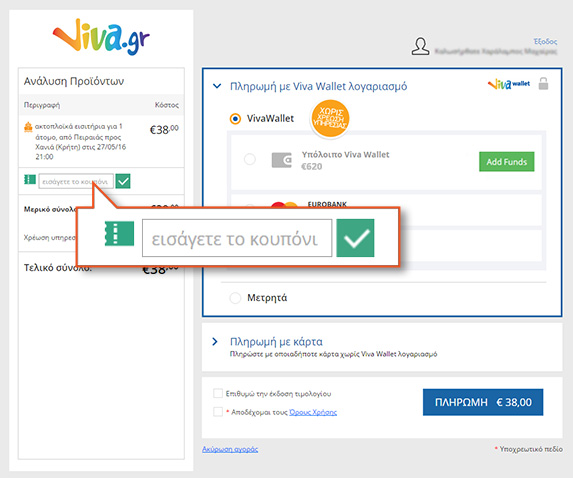
Task: Expand the Πληρωμή με κάρτα section chevron
Action: click(x=215, y=342)
